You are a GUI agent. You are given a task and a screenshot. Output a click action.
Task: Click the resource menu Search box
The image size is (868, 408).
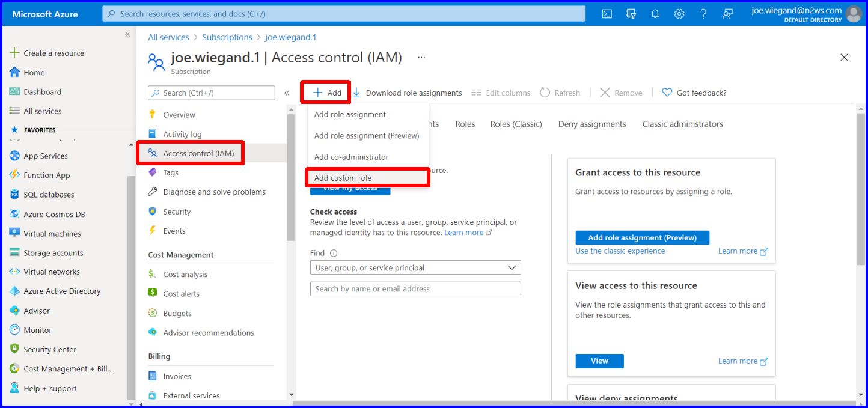[212, 93]
